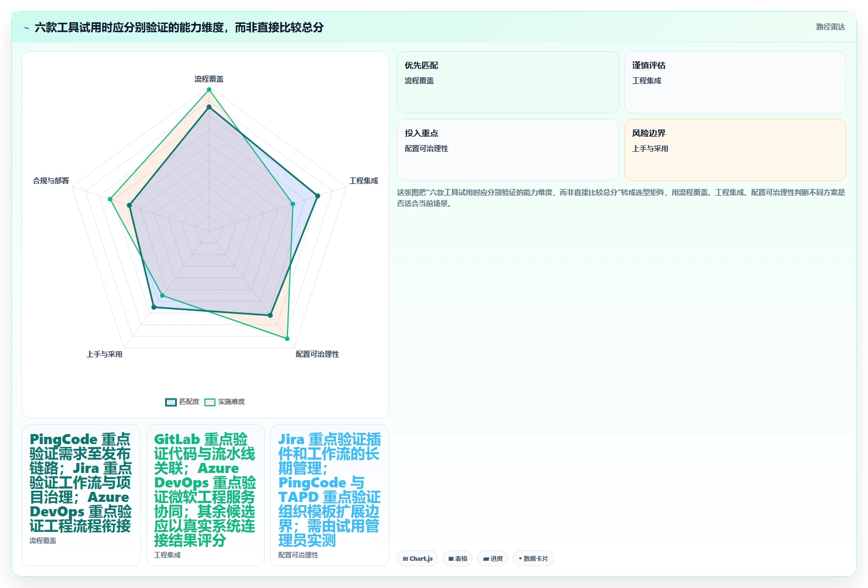Click the 工程集成 radar axis label
This screenshot has height=588, width=868.
364,181
